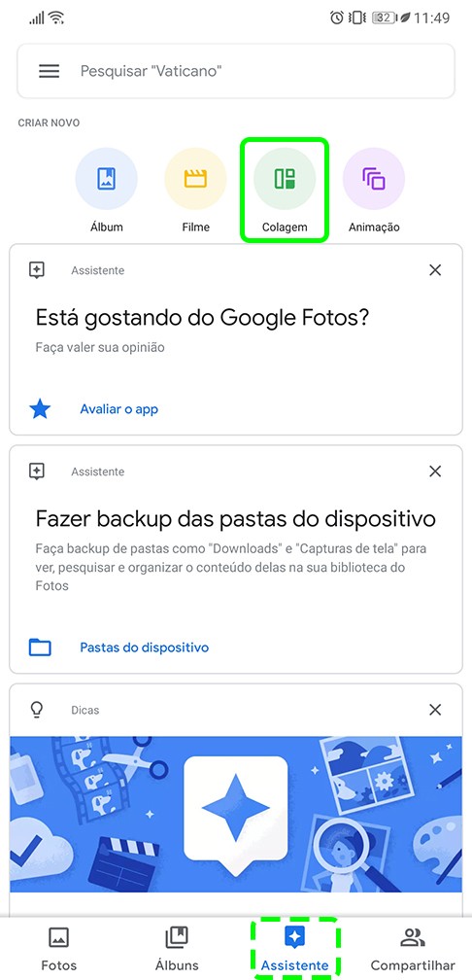Screen dimensions: 472x980
Task: Tap the blue star icon
Action: (40, 409)
